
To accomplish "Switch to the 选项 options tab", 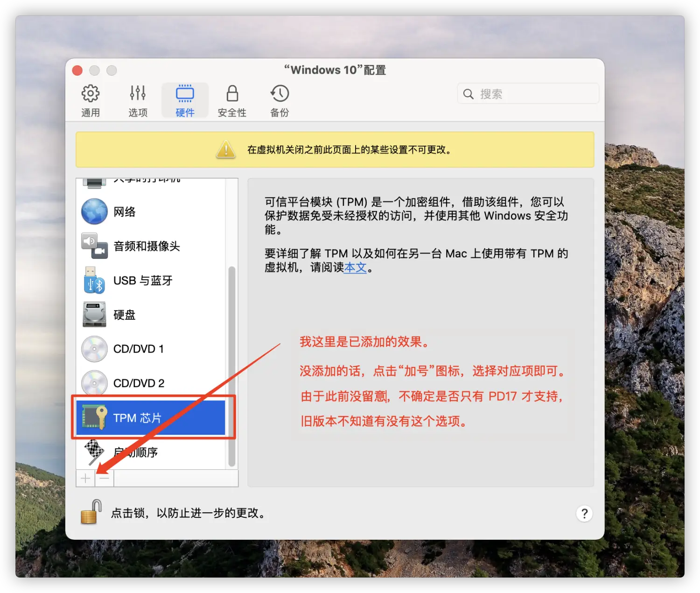I will [138, 100].
